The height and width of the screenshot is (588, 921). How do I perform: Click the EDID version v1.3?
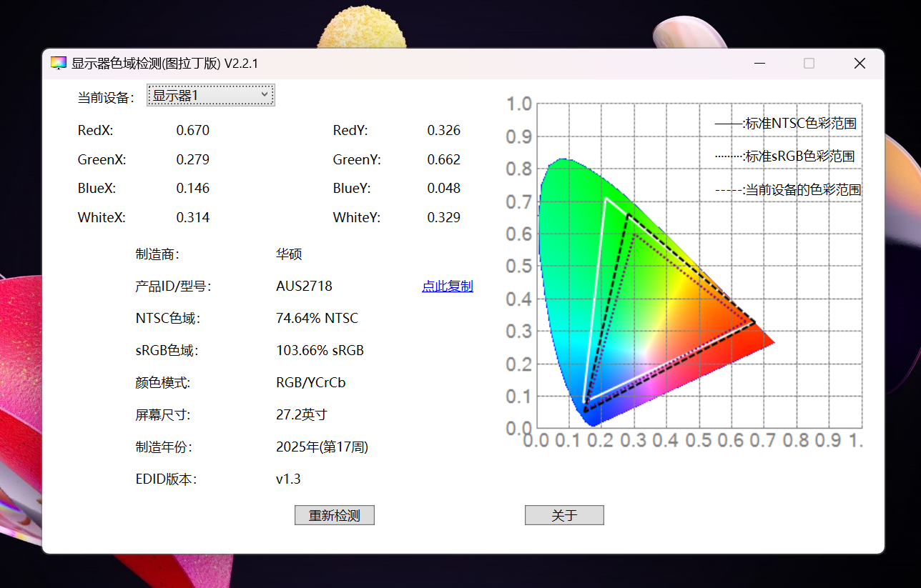point(288,479)
